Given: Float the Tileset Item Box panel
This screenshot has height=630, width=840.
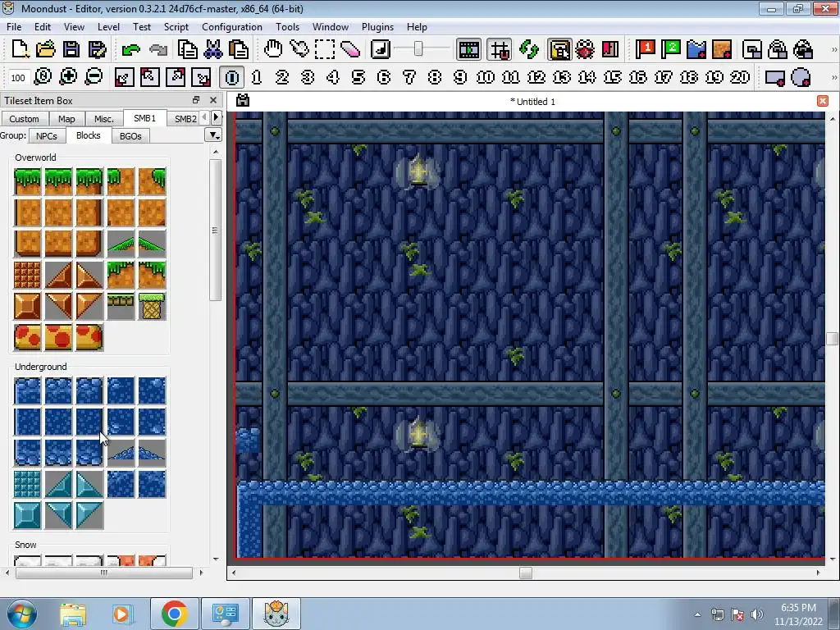Looking at the screenshot, I should pos(196,100).
